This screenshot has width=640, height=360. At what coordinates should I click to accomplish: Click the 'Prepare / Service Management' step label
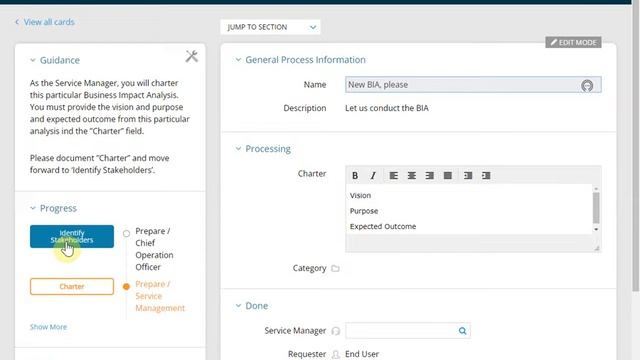coord(160,296)
